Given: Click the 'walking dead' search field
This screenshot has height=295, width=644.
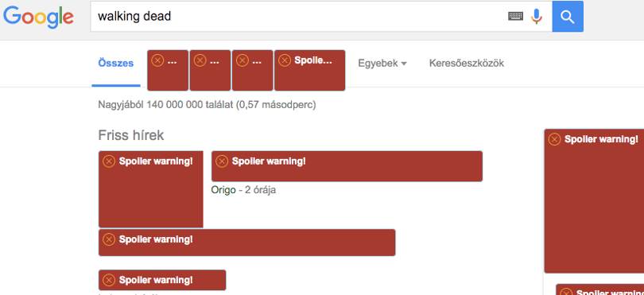Looking at the screenshot, I should tap(299, 17).
